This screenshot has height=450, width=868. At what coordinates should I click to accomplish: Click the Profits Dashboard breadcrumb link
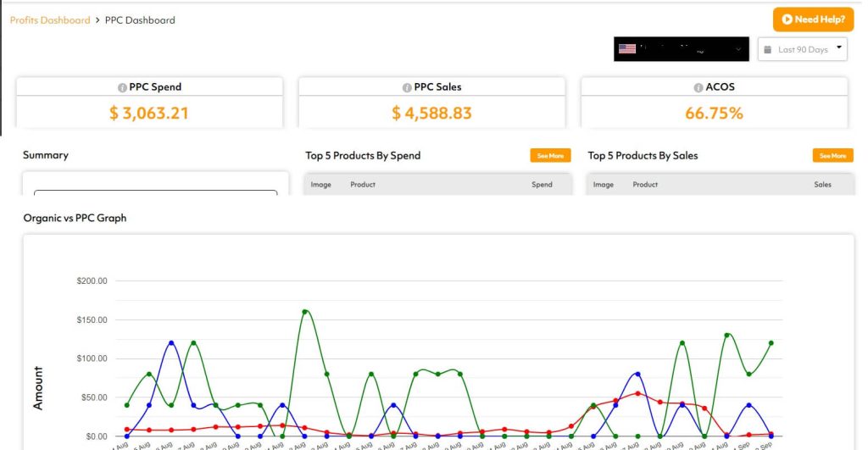click(50, 20)
